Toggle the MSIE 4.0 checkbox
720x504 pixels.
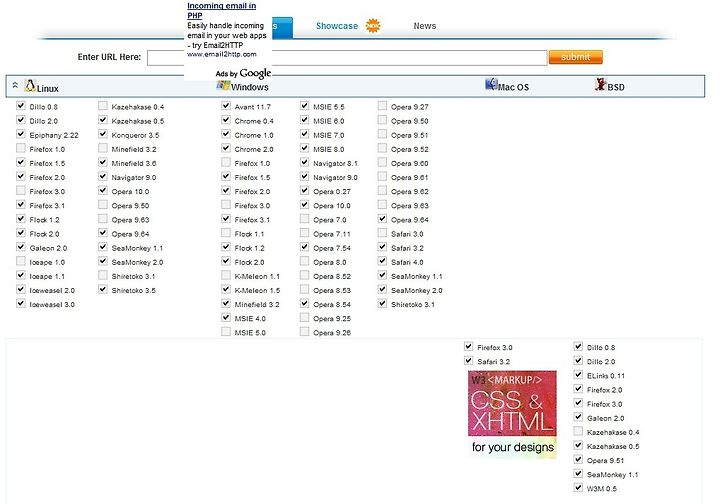click(x=226, y=317)
